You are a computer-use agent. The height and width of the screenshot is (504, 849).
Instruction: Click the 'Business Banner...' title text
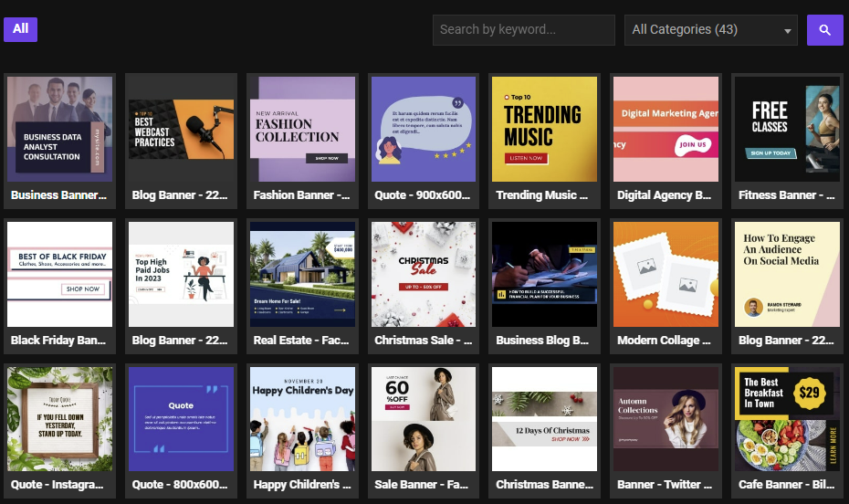pyautogui.click(x=58, y=194)
